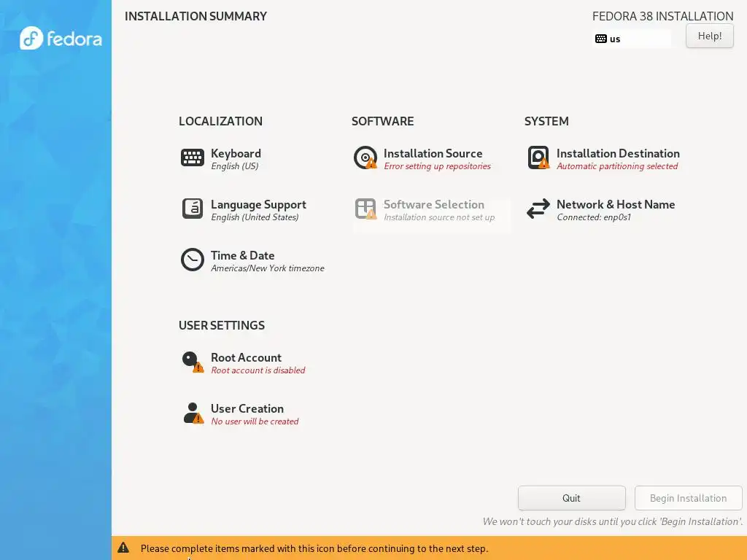Click 'English (US)' keyboard text
The width and height of the screenshot is (747, 560).
[x=234, y=166]
